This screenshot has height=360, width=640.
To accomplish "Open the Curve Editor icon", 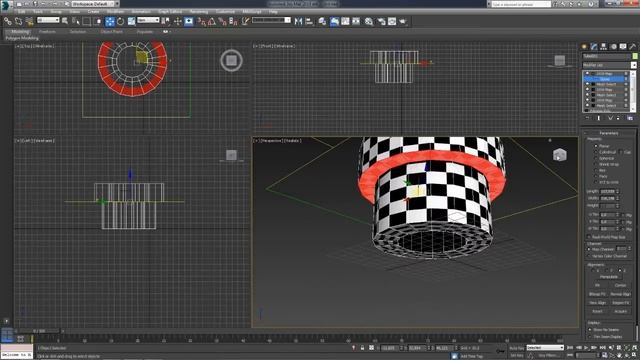I will [x=345, y=21].
